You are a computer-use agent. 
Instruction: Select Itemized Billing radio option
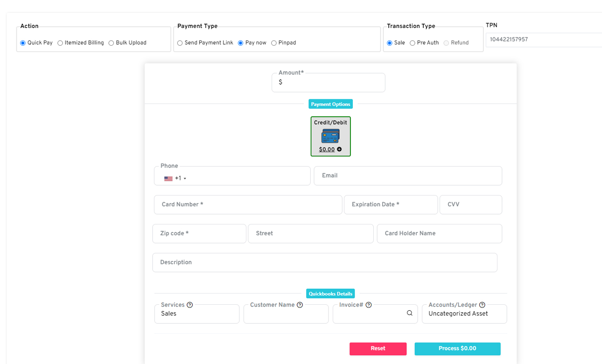(60, 43)
